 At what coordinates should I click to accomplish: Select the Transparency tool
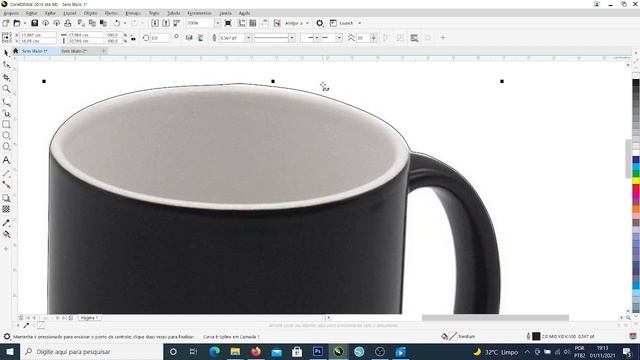pyautogui.click(x=6, y=209)
